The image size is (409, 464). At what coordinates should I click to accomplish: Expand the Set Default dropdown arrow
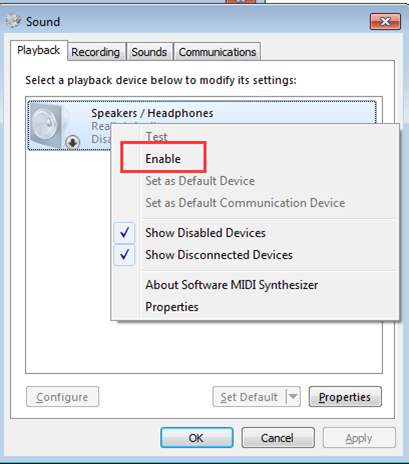(293, 397)
